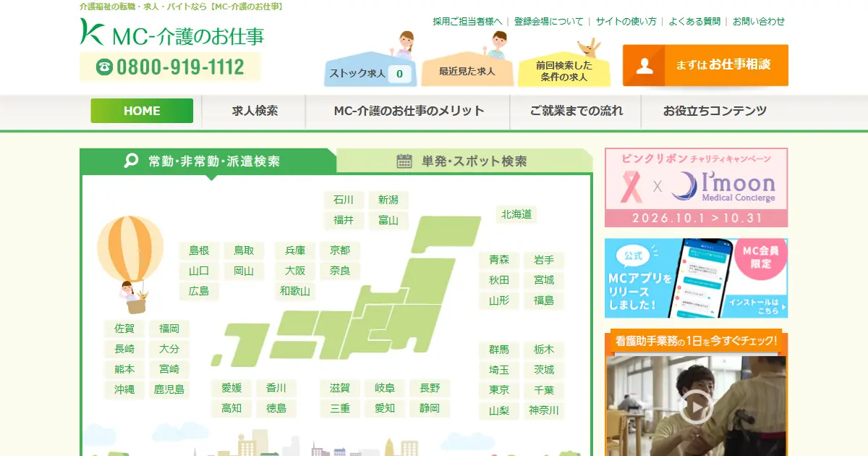
Task: Click the magnifier icon on 常勤・非常勤・派遣検索 tab
Action: pos(131,161)
